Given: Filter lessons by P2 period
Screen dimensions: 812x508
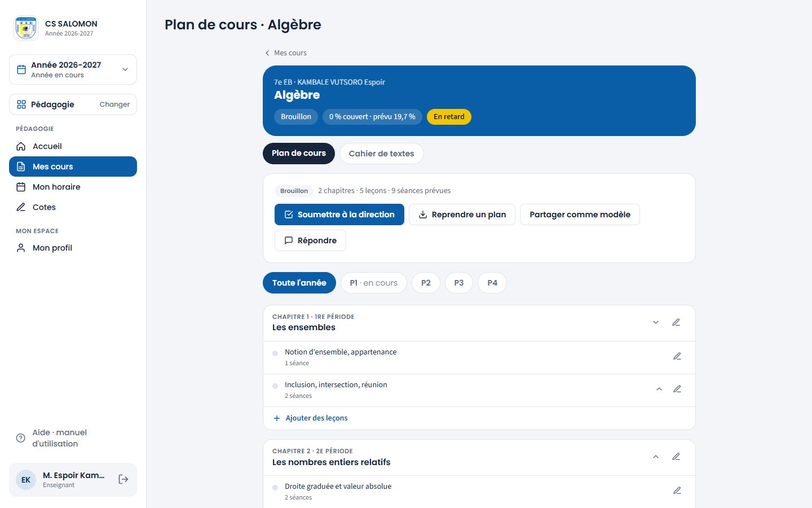Looking at the screenshot, I should (426, 283).
